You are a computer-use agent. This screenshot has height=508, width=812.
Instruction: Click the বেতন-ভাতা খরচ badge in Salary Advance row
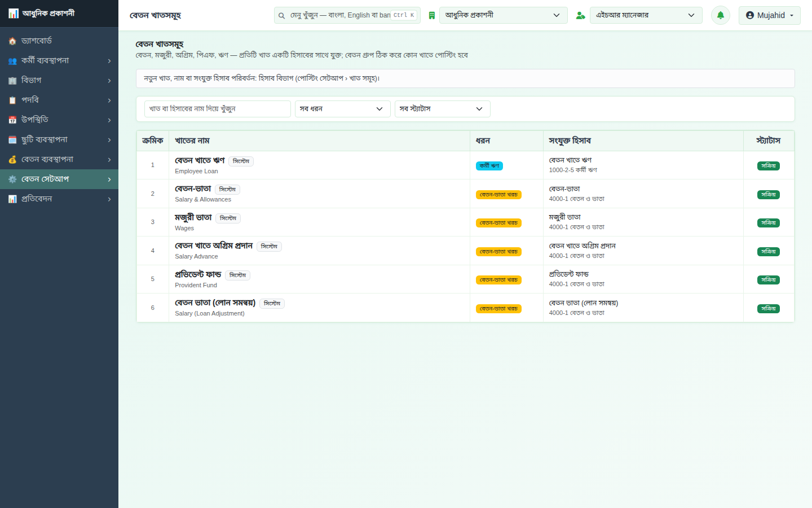point(498,252)
